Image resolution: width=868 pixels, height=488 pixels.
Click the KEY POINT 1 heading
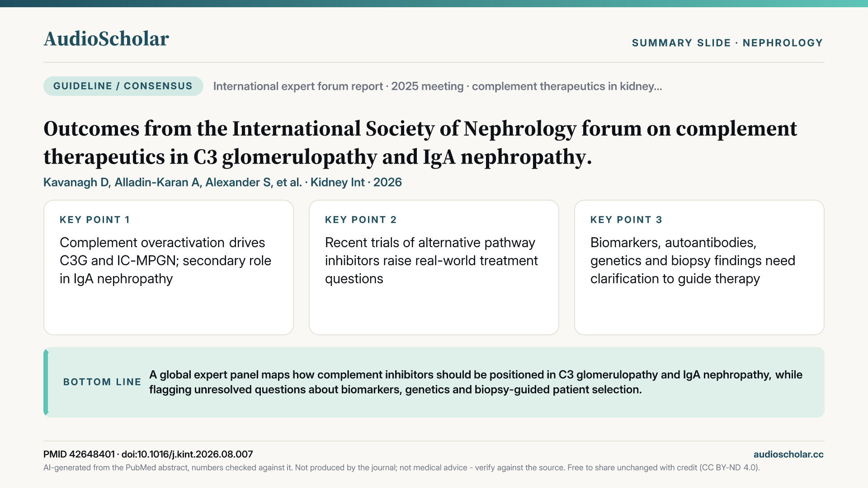[x=95, y=220]
